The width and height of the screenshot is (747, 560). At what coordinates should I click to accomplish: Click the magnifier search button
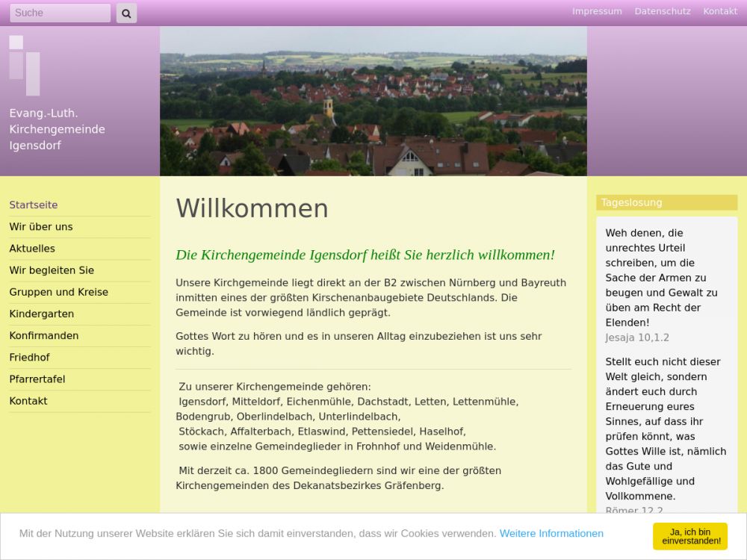126,13
